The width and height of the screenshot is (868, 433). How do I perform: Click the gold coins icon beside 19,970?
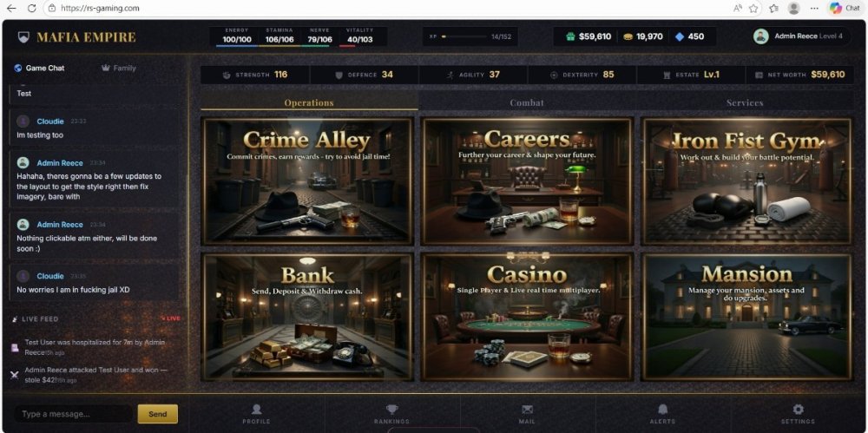[628, 36]
